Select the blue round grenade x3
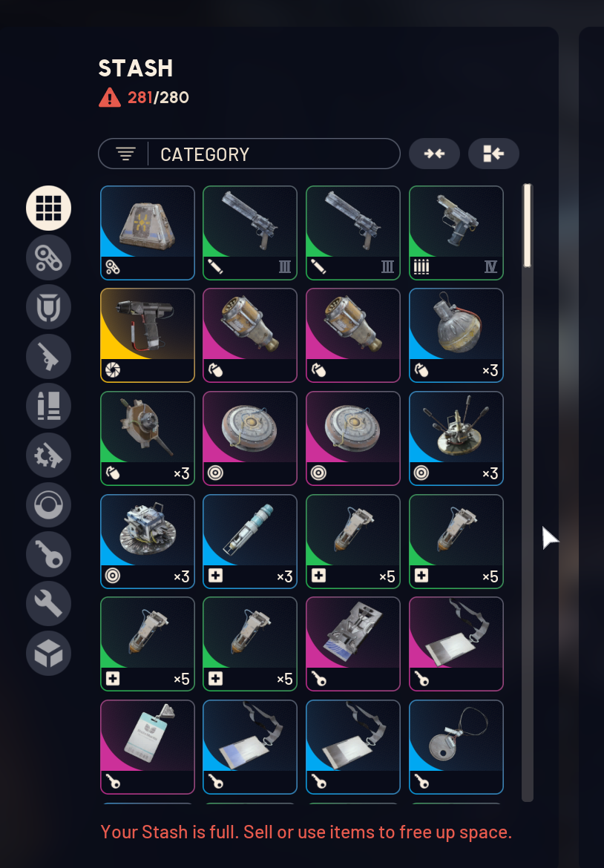This screenshot has height=868, width=604. click(x=456, y=335)
